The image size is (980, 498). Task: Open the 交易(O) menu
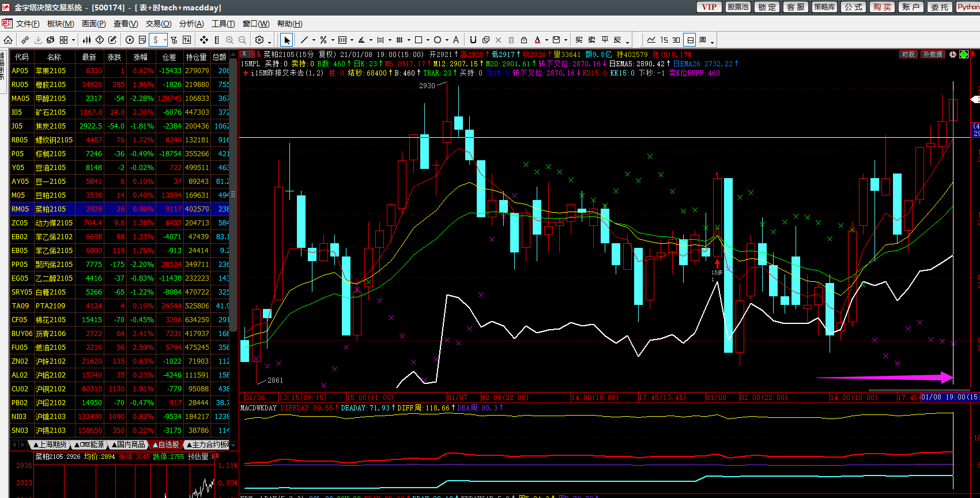click(x=159, y=24)
